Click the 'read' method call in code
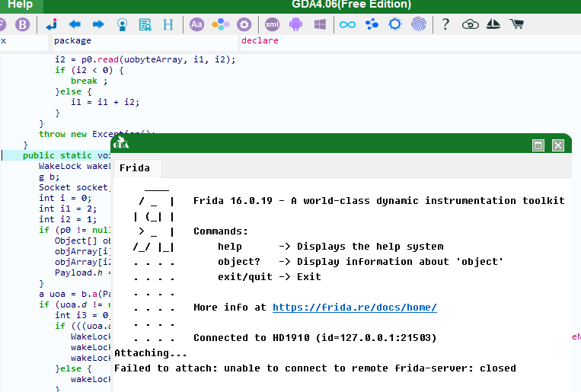Screen dimensions: 581x392 (x=108, y=59)
